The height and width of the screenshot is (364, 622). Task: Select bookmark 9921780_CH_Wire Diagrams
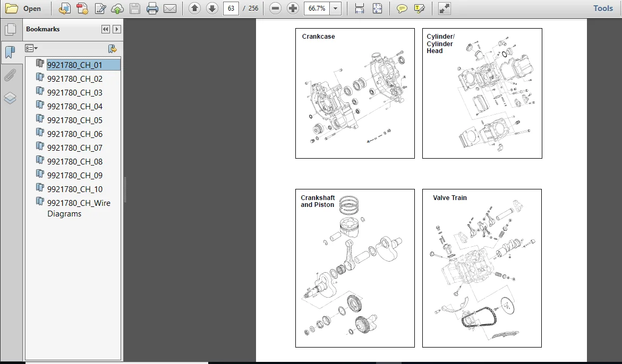(x=79, y=208)
